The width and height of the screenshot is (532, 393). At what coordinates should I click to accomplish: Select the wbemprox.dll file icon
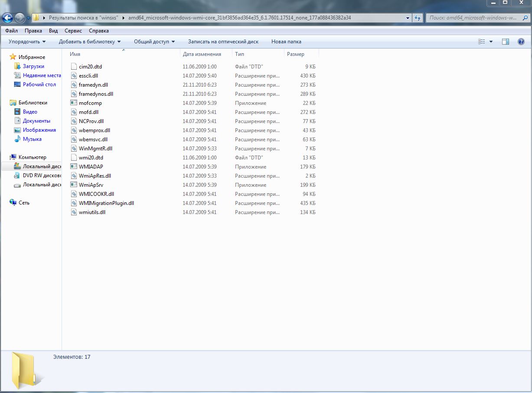[74, 130]
